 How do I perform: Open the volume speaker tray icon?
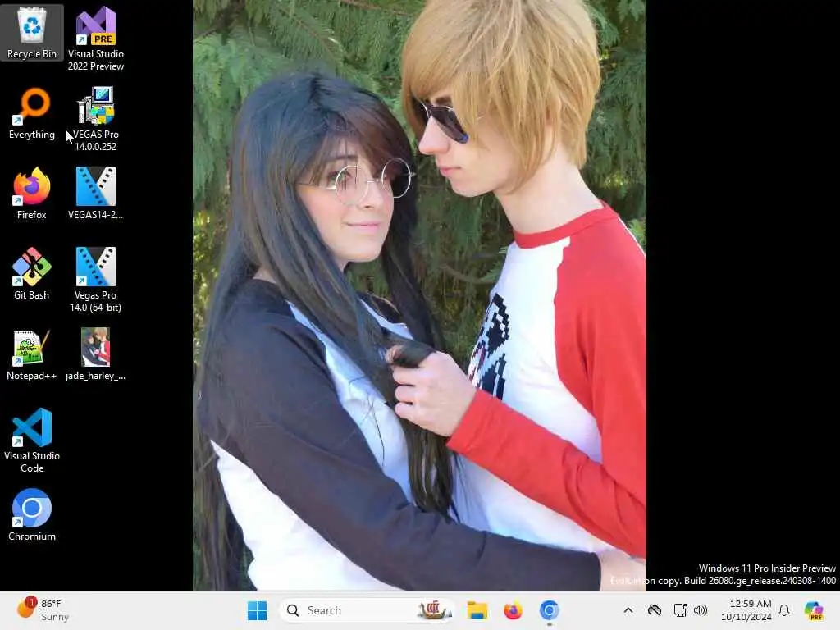701,610
